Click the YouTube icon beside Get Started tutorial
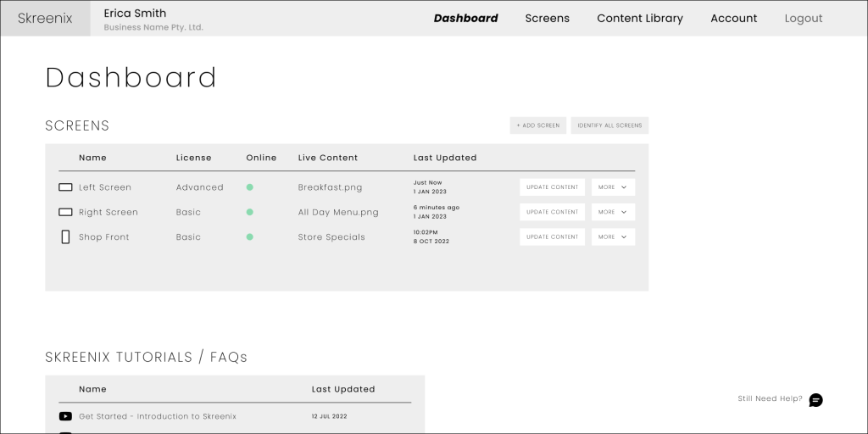This screenshot has height=434, width=868. pyautogui.click(x=65, y=416)
